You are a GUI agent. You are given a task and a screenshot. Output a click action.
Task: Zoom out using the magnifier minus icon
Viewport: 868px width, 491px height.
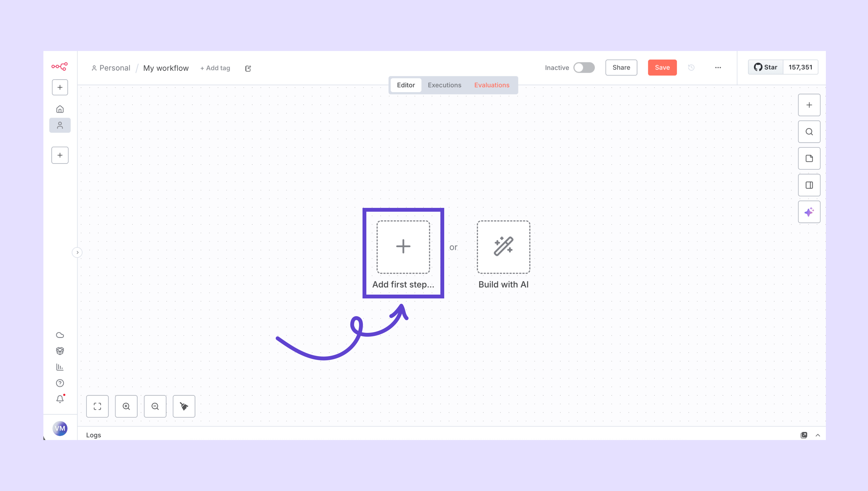155,406
